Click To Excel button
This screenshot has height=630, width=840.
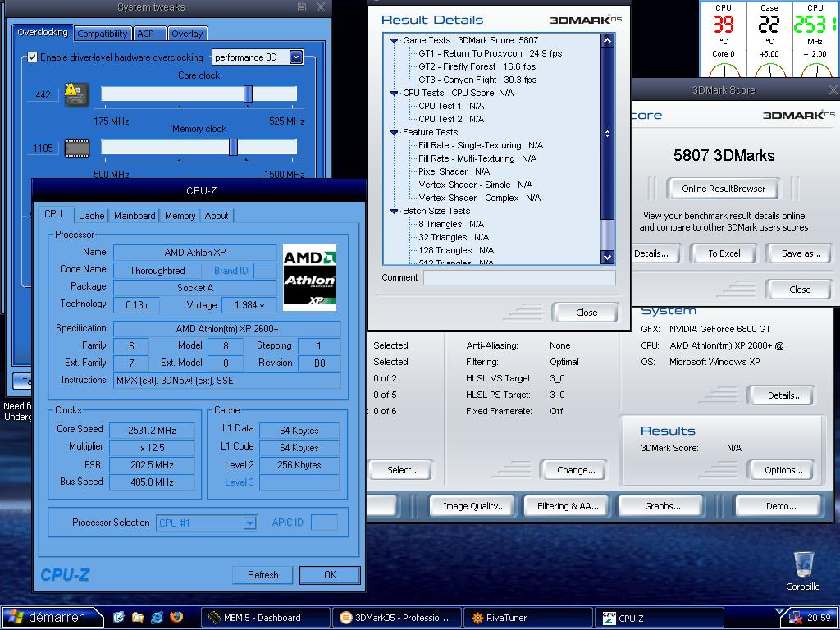coord(724,253)
